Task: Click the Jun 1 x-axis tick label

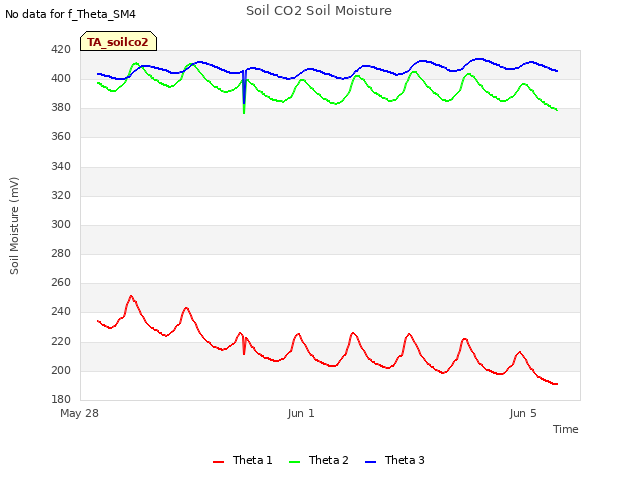Action: tap(301, 413)
